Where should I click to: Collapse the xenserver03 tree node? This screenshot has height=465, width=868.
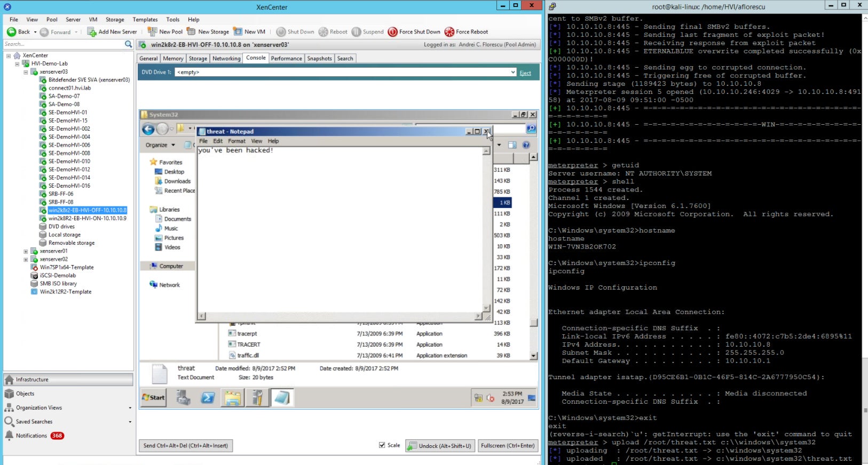[26, 72]
